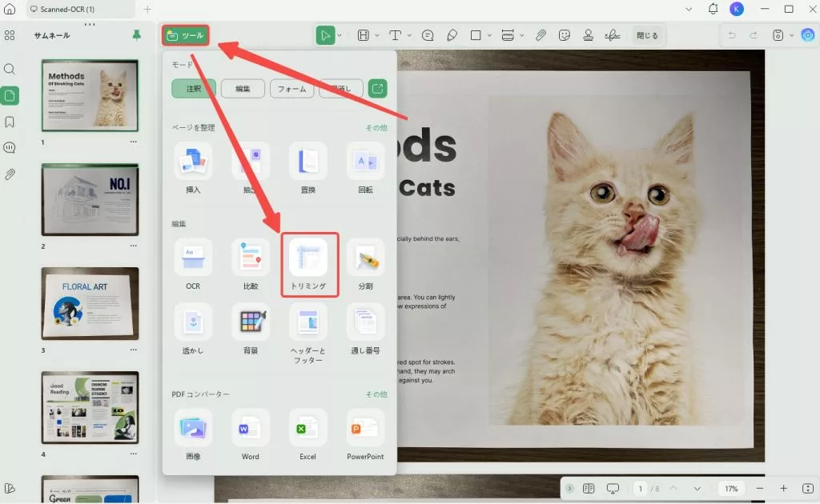820x504 pixels.
Task: Convert PDF to 画像 image
Action: tap(193, 434)
